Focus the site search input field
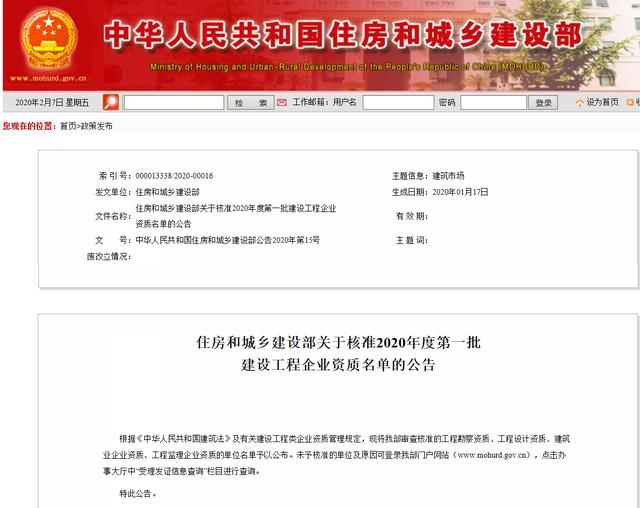Image resolution: width=640 pixels, height=508 pixels. click(174, 102)
